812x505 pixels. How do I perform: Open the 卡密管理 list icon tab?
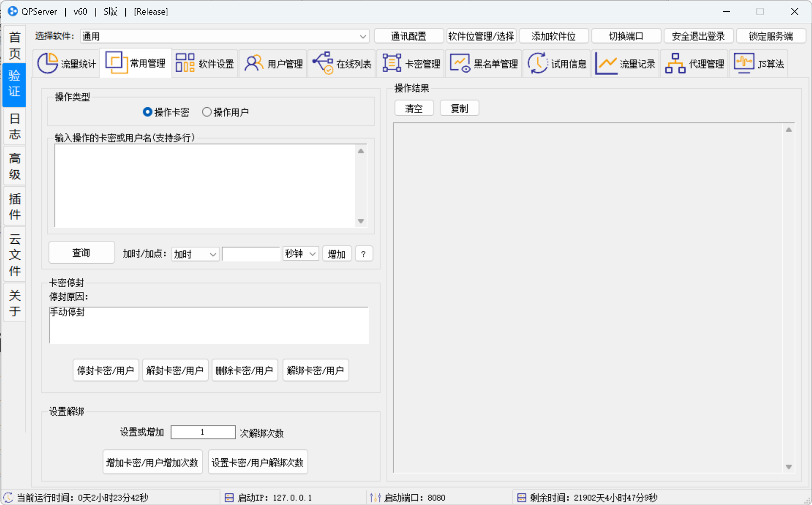click(411, 64)
